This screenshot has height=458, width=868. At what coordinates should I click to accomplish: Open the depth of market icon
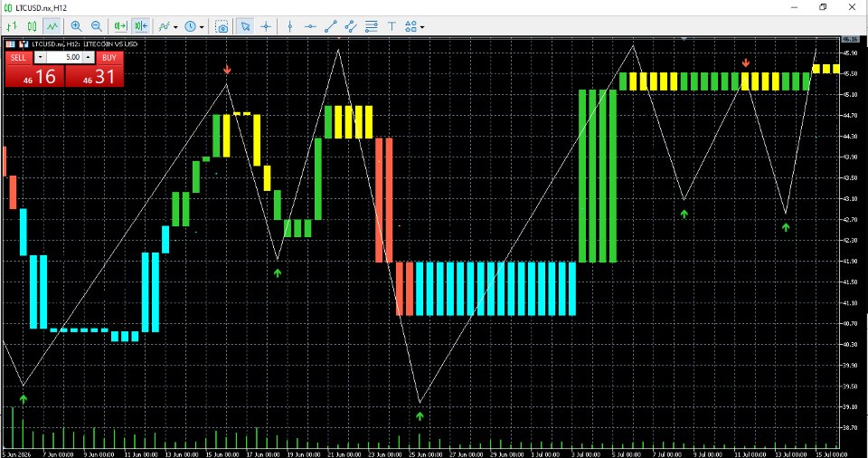coord(24,43)
